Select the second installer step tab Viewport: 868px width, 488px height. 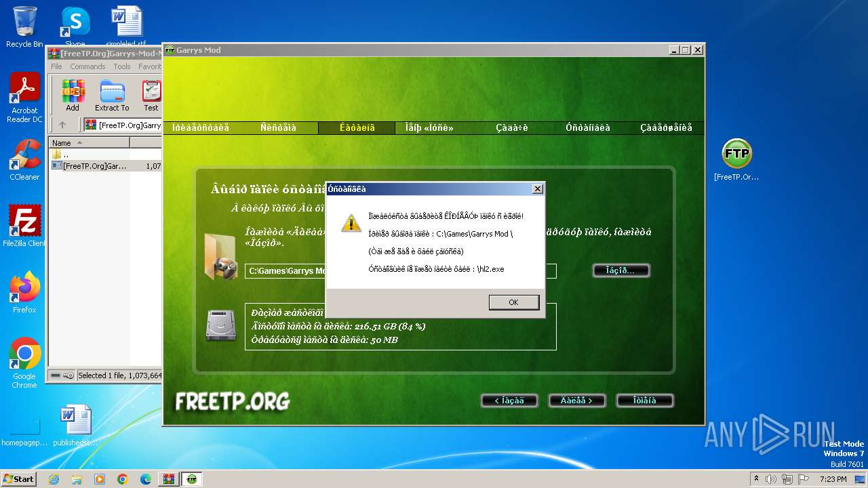point(278,127)
